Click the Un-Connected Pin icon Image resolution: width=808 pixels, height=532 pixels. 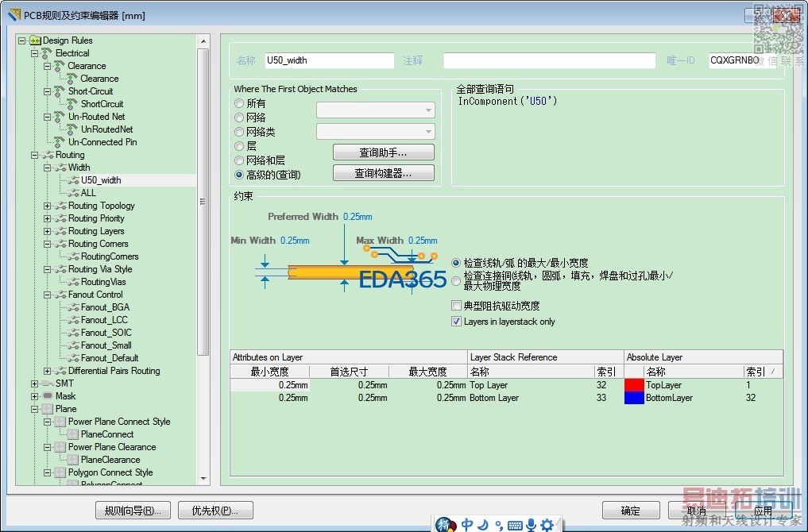[x=60, y=141]
